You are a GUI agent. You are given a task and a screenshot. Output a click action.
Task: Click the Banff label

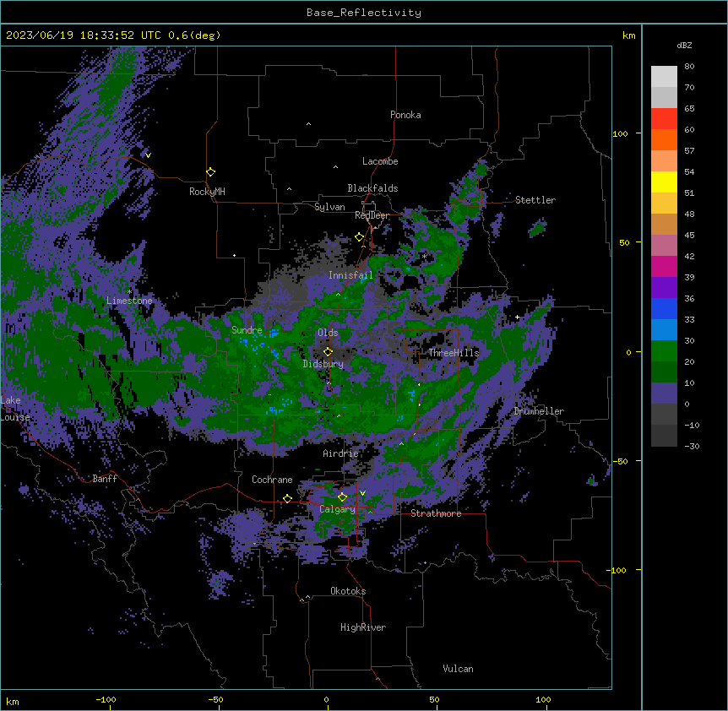click(105, 479)
